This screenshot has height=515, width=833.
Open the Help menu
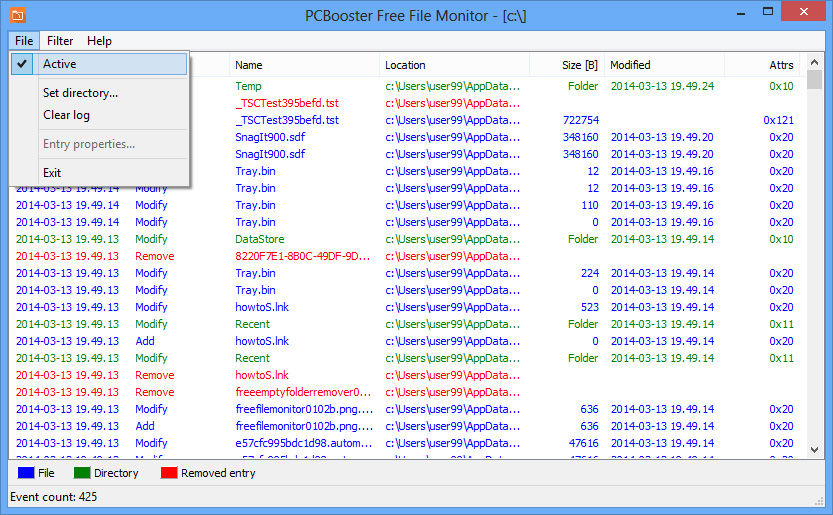(99, 41)
